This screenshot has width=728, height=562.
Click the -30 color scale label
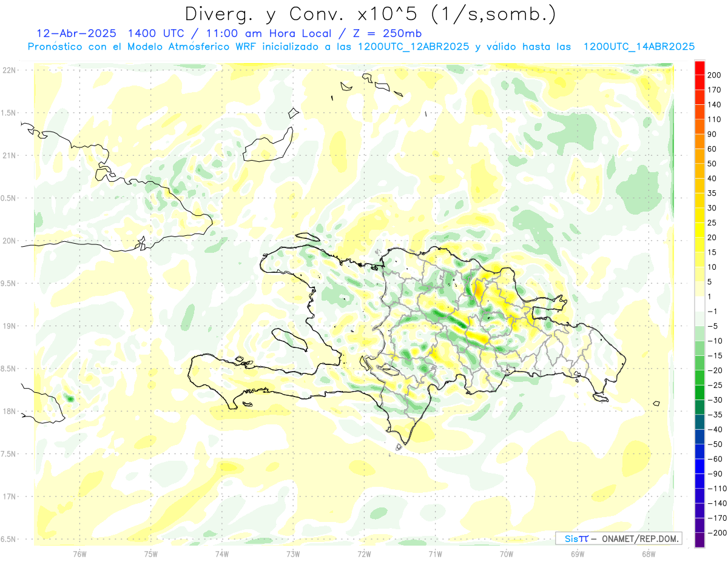click(716, 400)
